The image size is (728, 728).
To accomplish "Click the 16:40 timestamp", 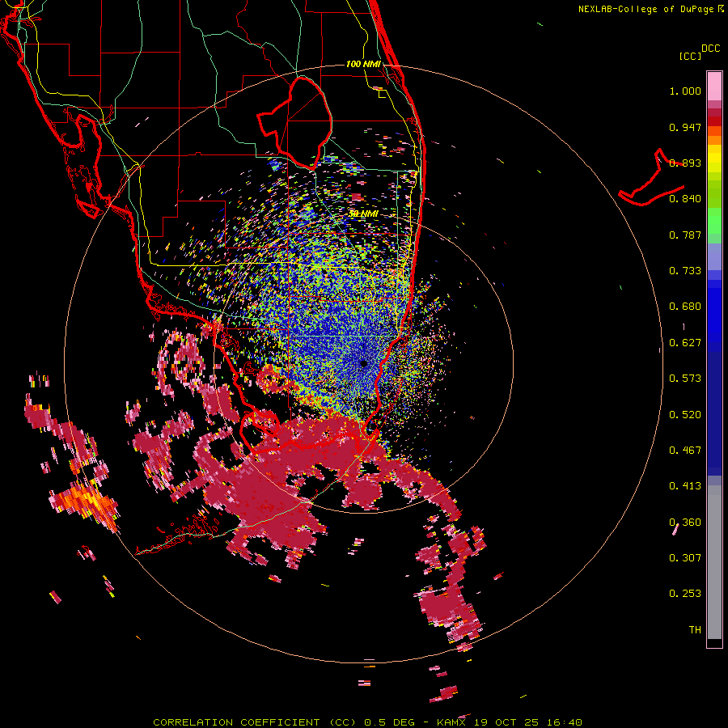I will point(563,722).
